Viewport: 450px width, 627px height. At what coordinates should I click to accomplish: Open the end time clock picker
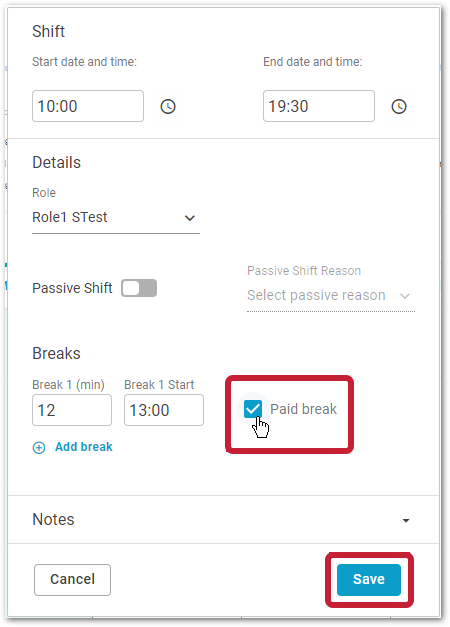pos(399,106)
